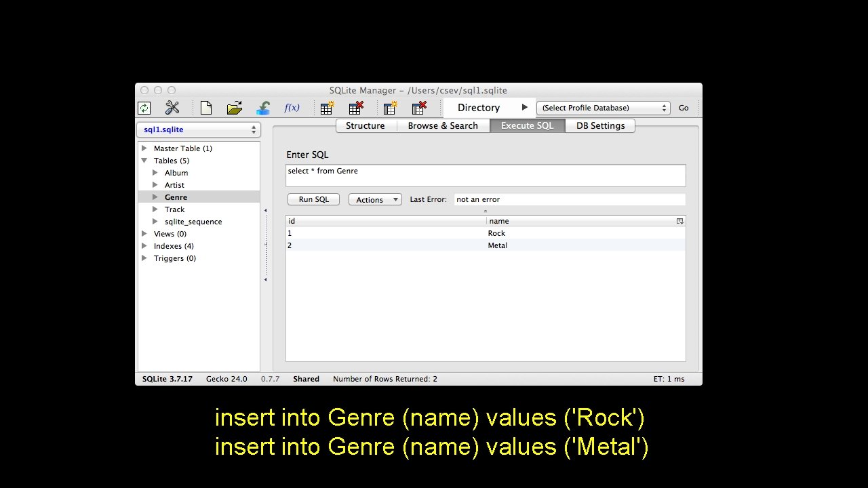The width and height of the screenshot is (868, 488).
Task: Open the Settings wrench icon
Action: pos(172,107)
